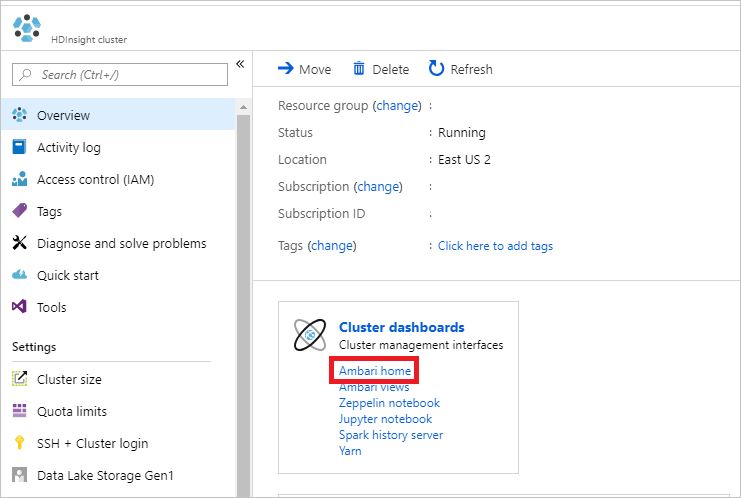Click the search magnifier icon
Viewport: 741px width, 498px height.
(x=26, y=75)
